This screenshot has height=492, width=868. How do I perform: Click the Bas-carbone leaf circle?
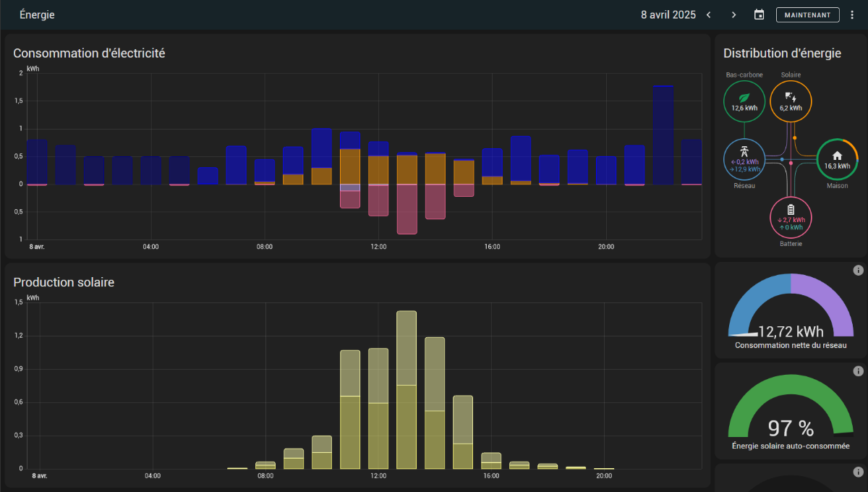pos(744,101)
